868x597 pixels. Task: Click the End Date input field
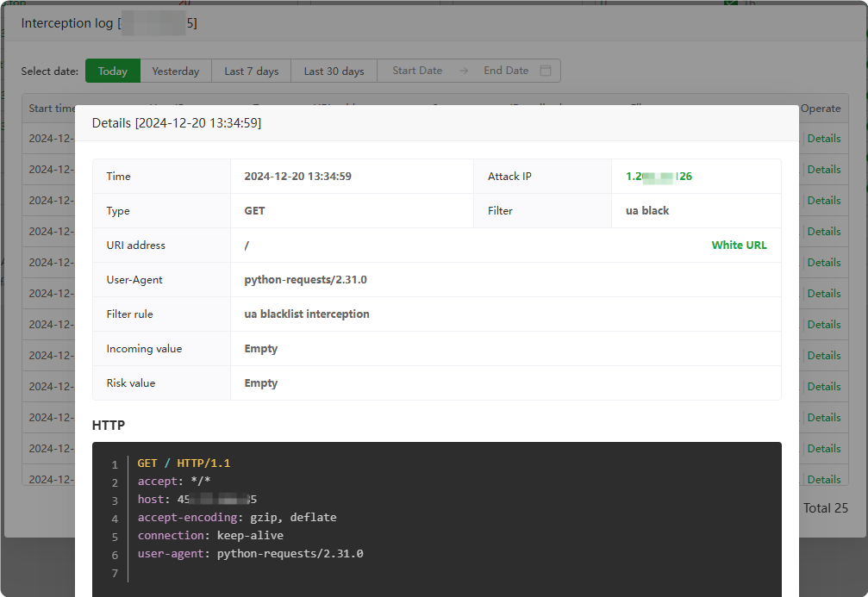(506, 71)
